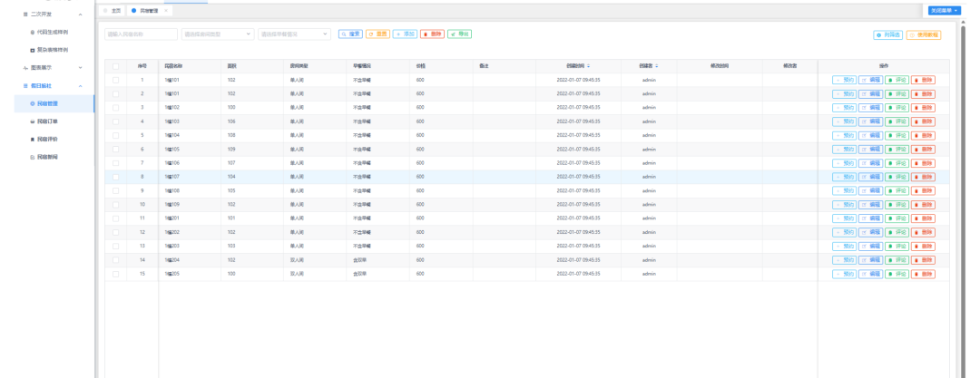
Task: Select 民宿管理 in the sidebar
Action: coord(53,103)
